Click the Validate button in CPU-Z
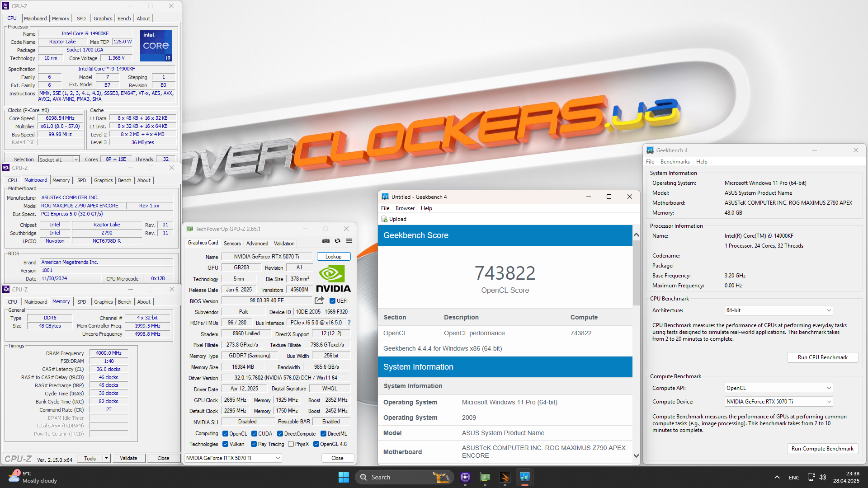 click(x=128, y=458)
